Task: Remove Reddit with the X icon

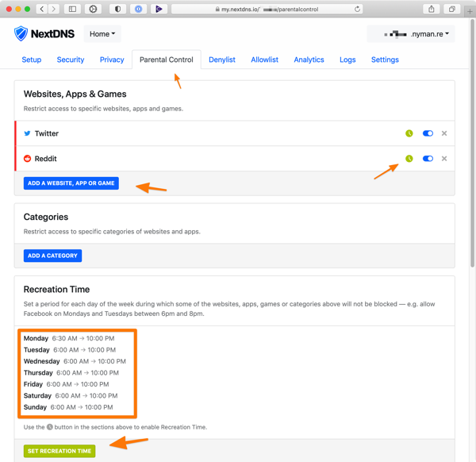Action: (x=444, y=159)
